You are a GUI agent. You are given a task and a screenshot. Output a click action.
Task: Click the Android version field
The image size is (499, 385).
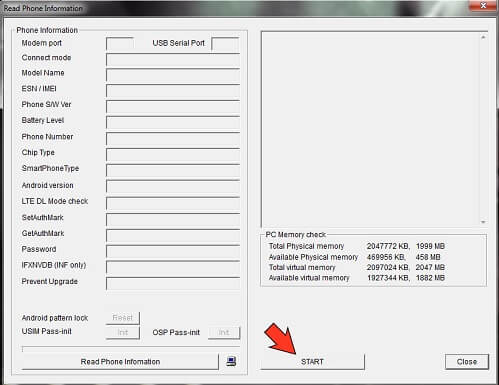(x=173, y=186)
